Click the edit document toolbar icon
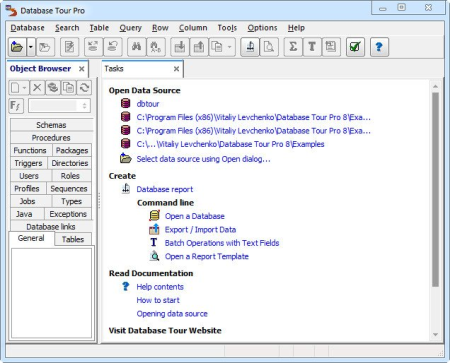450x363 pixels. 69,47
